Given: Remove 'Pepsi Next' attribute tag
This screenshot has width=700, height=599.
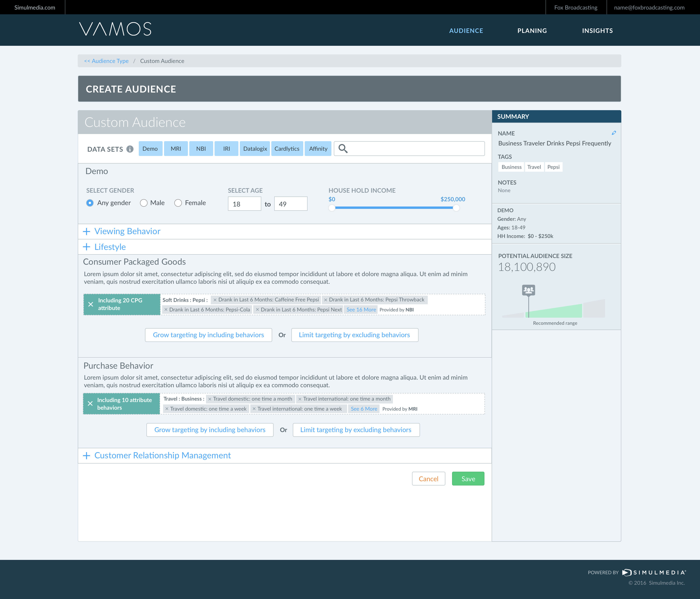Looking at the screenshot, I should tap(257, 310).
